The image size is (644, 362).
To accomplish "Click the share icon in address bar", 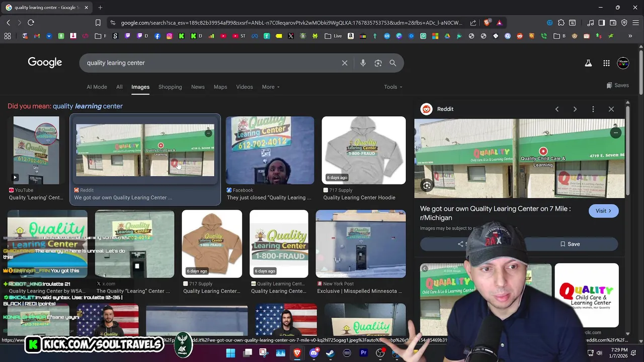I will (473, 23).
